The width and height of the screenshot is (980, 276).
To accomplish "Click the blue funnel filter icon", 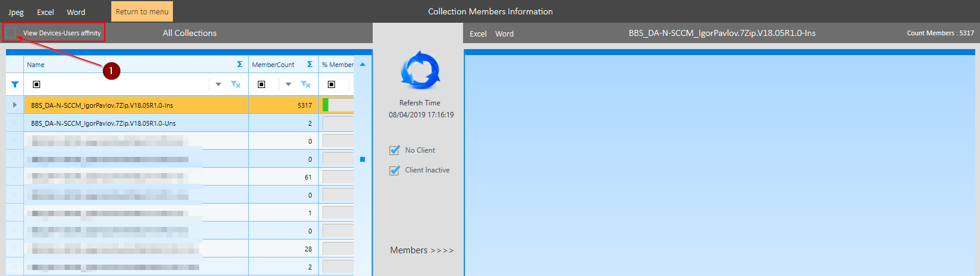I will 15,84.
